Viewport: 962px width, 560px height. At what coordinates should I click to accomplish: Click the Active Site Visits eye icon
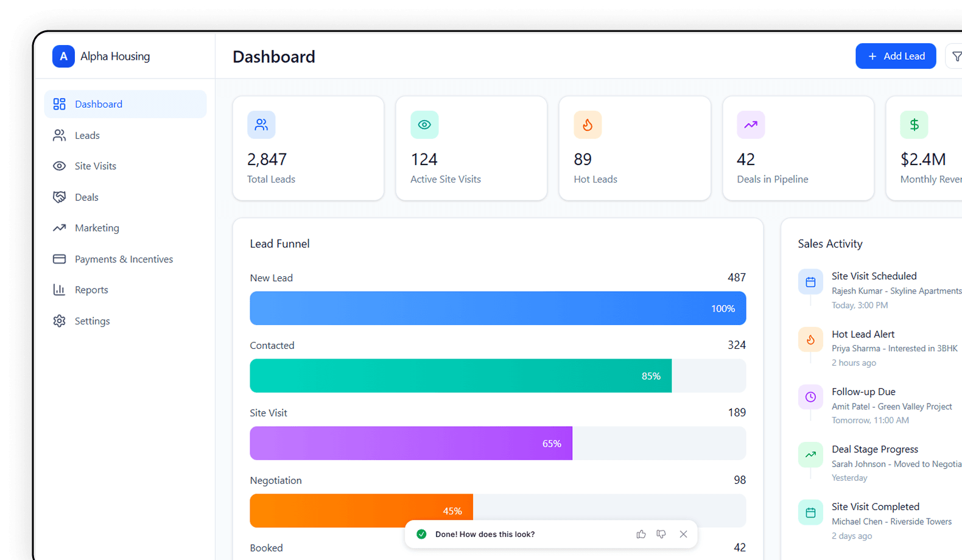pyautogui.click(x=424, y=125)
